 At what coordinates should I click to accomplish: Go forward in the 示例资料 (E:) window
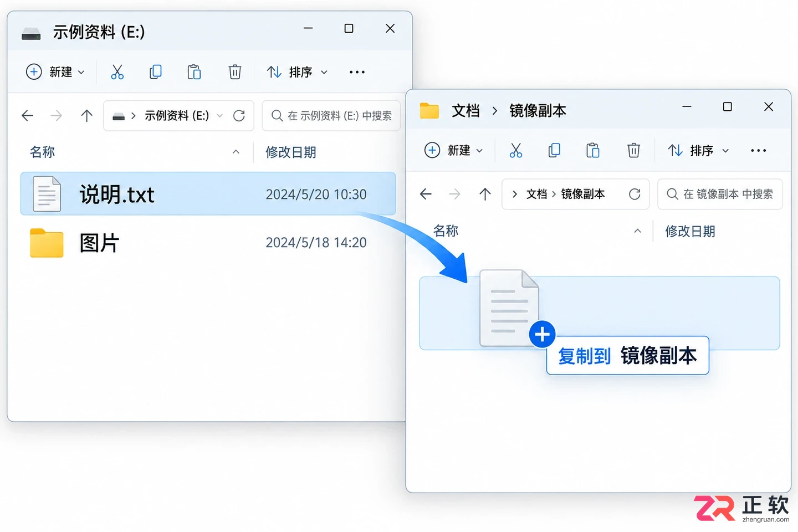[57, 115]
